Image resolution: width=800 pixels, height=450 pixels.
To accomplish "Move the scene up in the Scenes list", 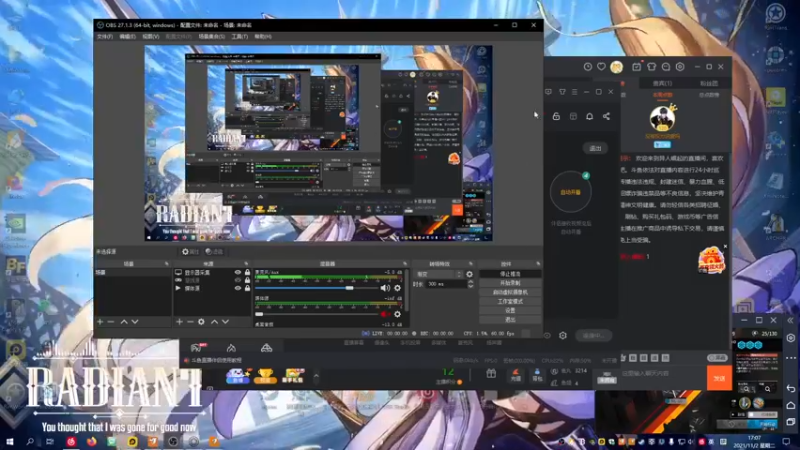I will tap(124, 322).
